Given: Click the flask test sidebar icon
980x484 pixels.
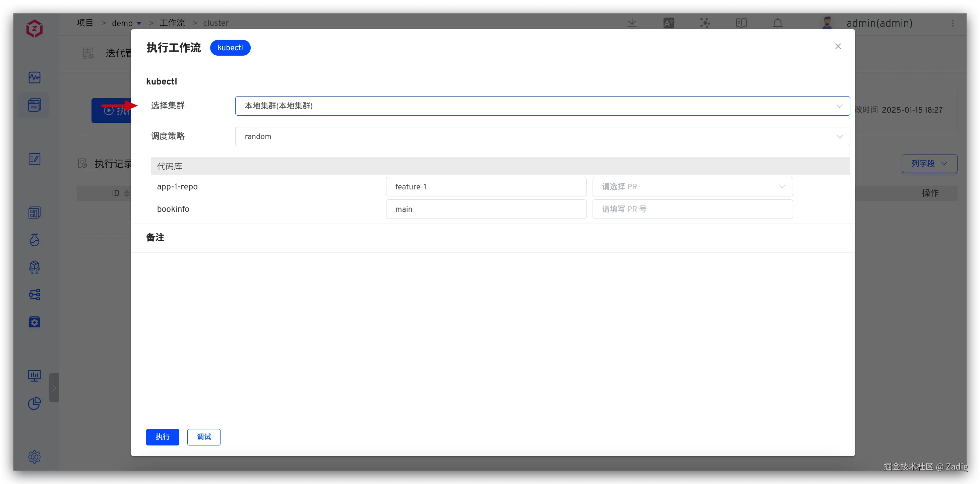Looking at the screenshot, I should point(34,240).
